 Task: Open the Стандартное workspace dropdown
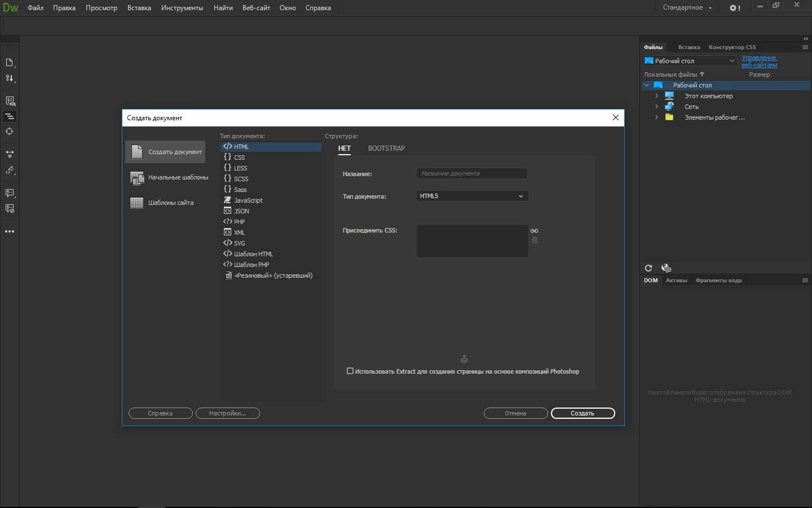[x=687, y=7]
